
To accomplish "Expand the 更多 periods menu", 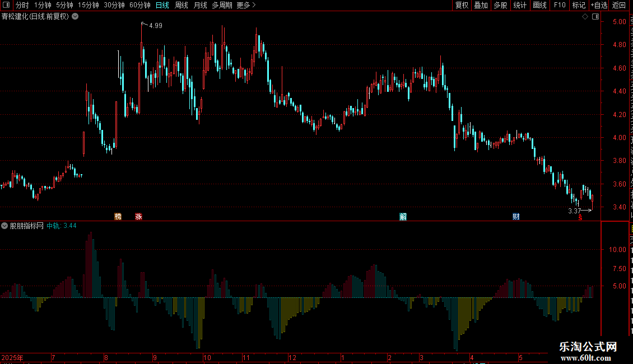I will coord(246,5).
